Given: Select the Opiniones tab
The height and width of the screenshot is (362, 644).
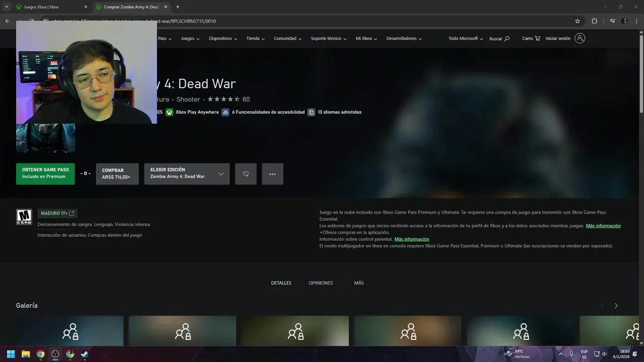Looking at the screenshot, I should pos(321,283).
